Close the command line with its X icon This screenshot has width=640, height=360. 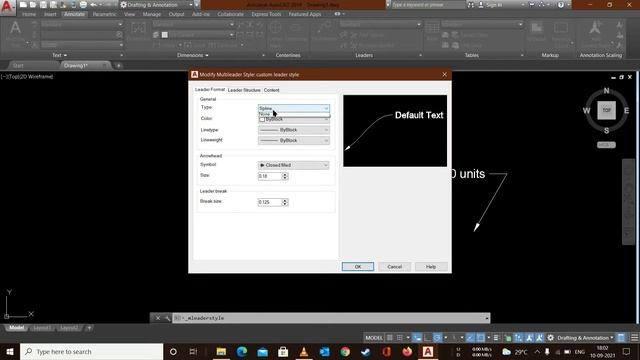[158, 318]
